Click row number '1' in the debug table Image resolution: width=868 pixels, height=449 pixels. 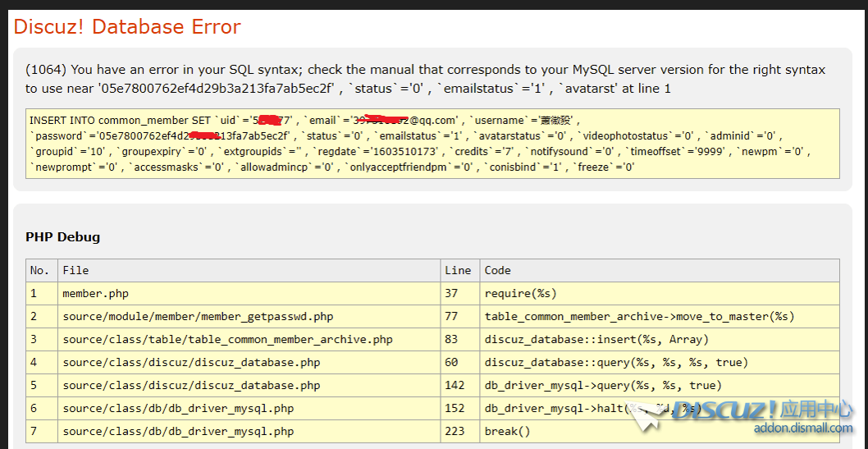(x=42, y=293)
